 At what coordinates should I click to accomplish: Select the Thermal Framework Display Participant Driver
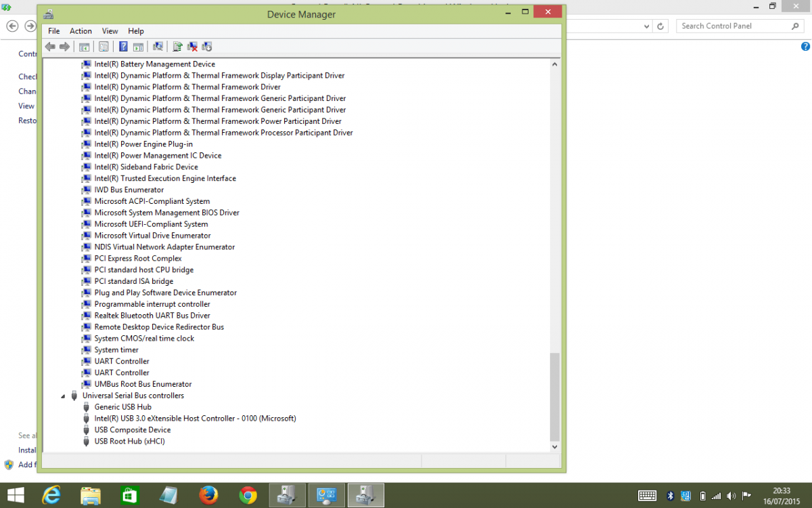[x=220, y=76]
